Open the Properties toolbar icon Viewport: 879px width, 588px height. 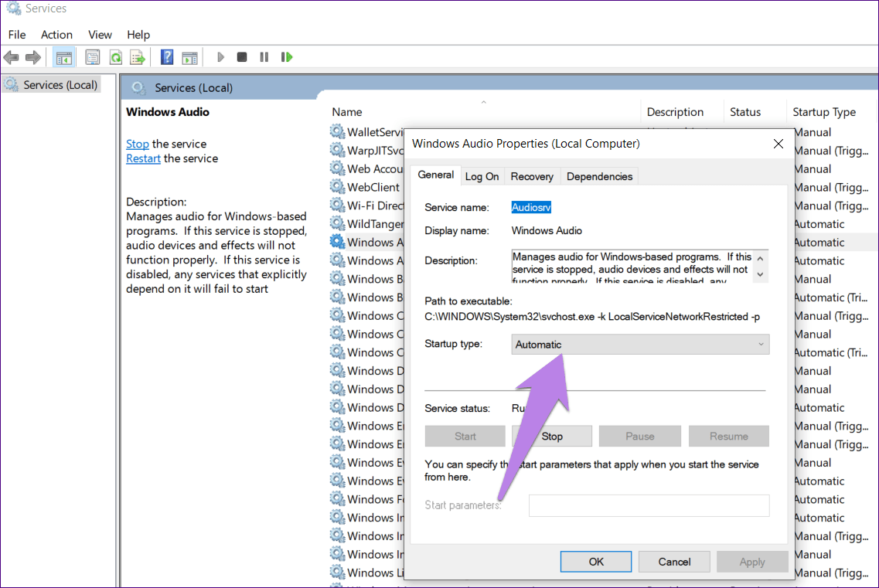93,57
